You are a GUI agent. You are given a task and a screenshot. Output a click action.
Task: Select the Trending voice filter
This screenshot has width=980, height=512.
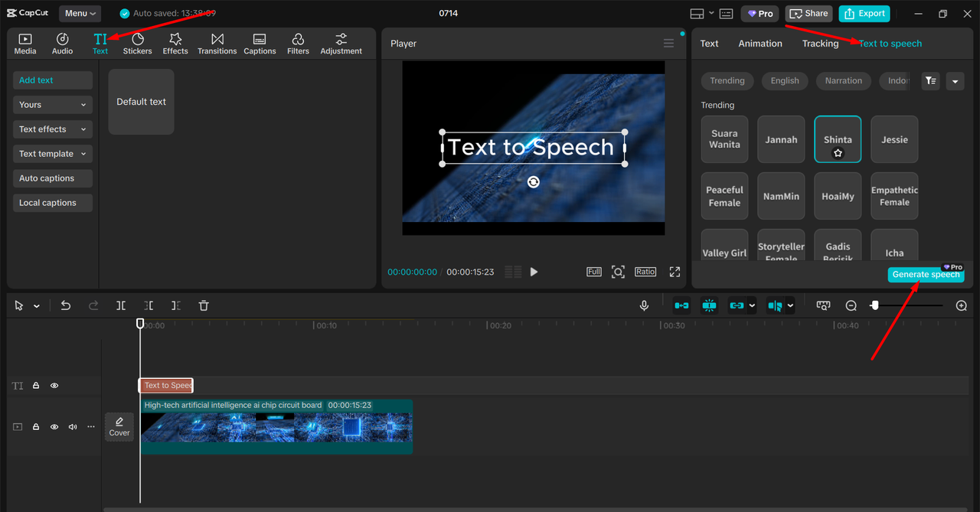pyautogui.click(x=727, y=80)
